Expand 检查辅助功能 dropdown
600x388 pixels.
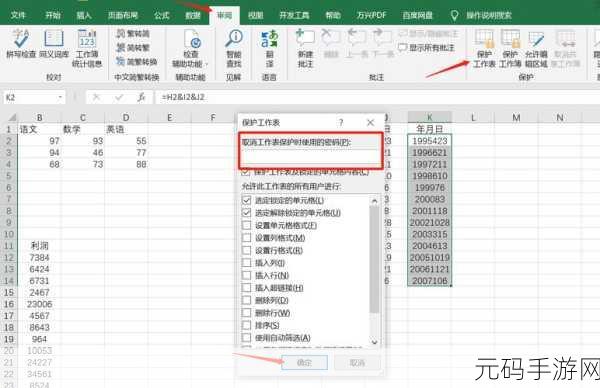[207, 64]
